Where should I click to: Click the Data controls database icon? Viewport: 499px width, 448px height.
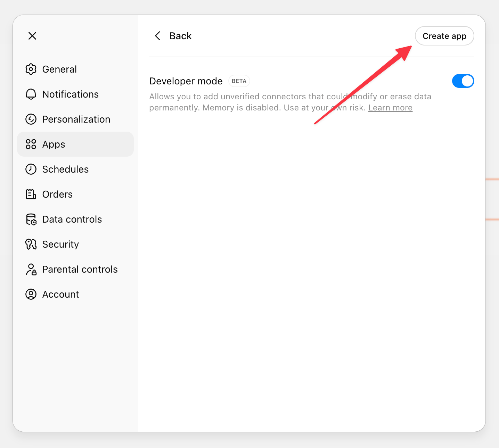(31, 219)
